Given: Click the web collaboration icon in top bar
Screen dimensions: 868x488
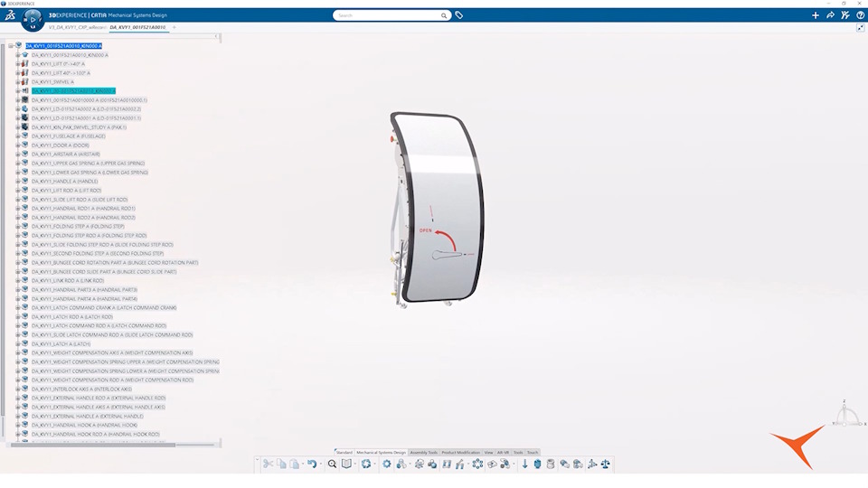Looking at the screenshot, I should click(x=845, y=15).
